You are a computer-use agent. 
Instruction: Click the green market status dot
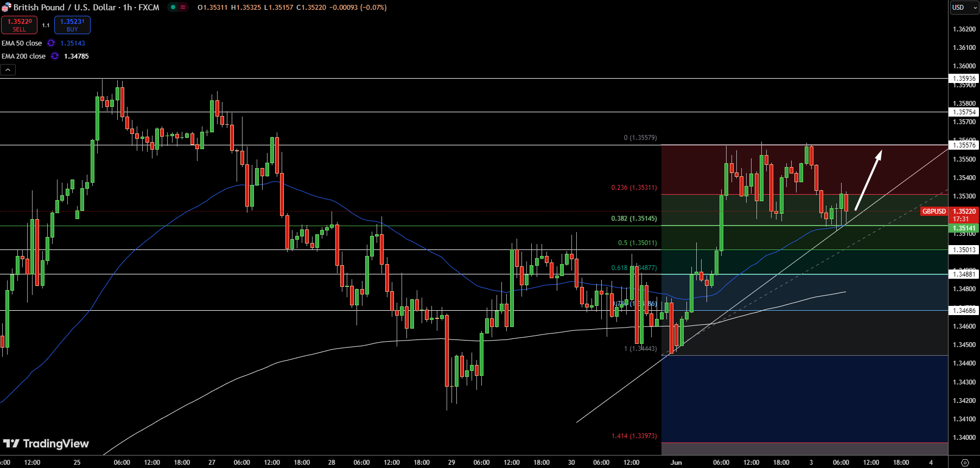coord(173,8)
